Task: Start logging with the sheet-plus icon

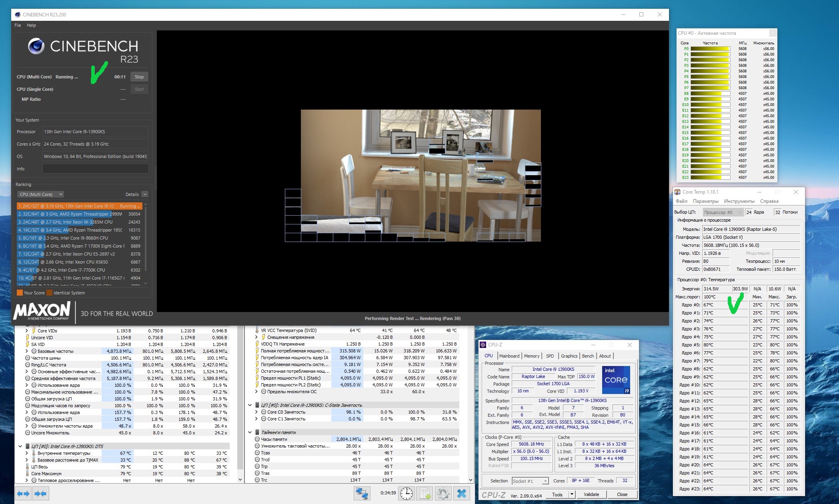Action: coord(425,494)
